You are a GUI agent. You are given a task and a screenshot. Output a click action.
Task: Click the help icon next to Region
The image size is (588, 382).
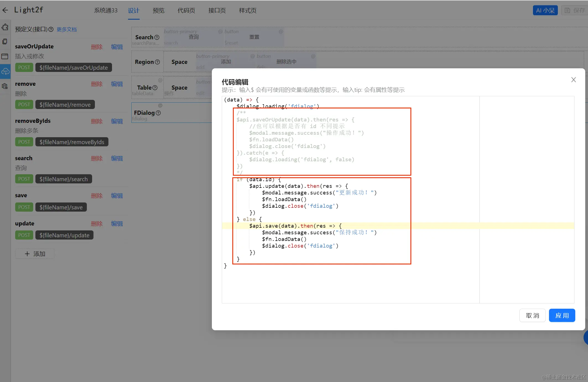click(x=157, y=62)
